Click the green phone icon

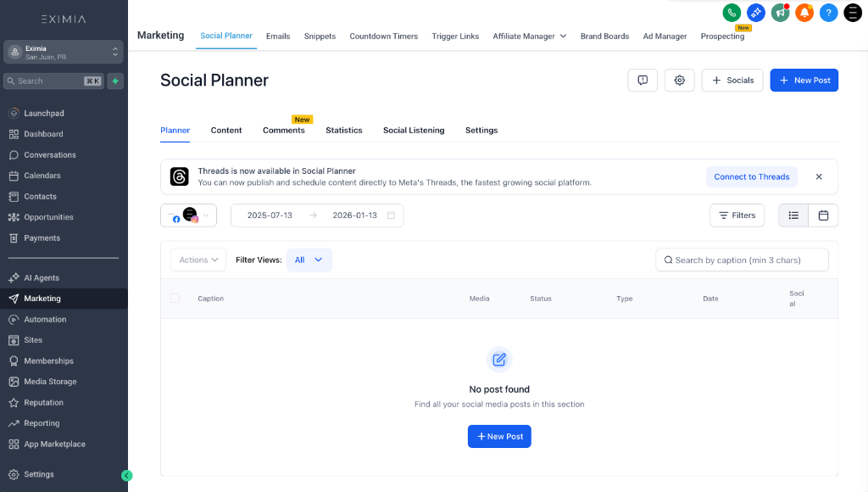732,13
